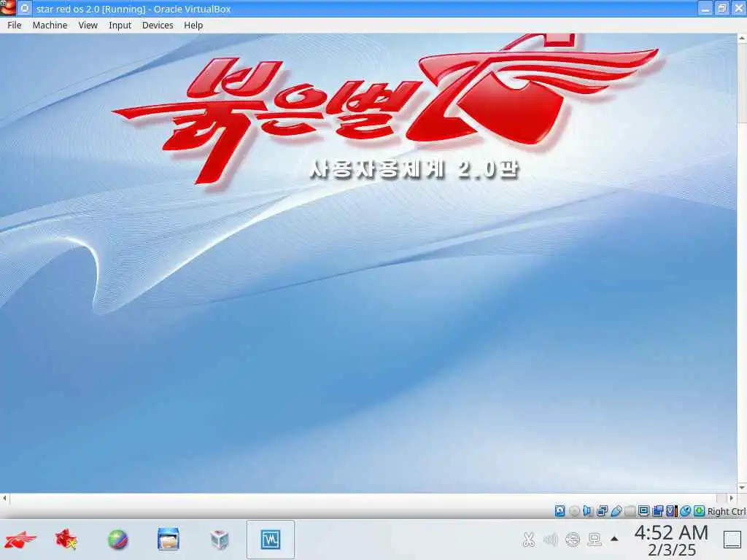Open the Red Star start menu icon

click(20, 540)
